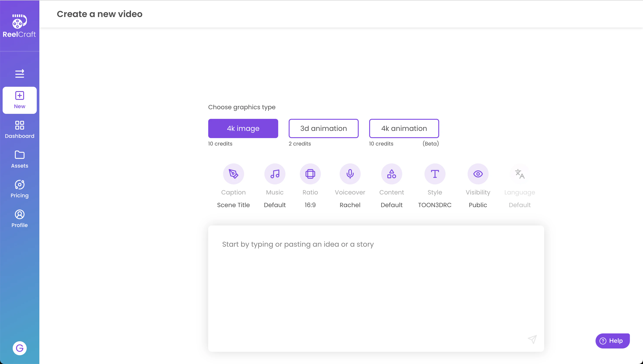Open the Profile page
Image resolution: width=643 pixels, height=364 pixels.
point(19,218)
